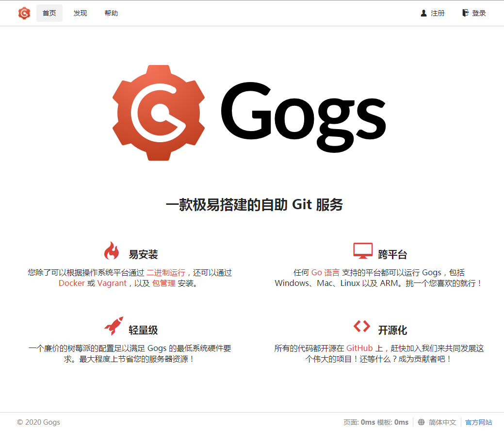
Task: Click the 一款极易搭建的自助 Git 服务 tagline
Action: 254,204
